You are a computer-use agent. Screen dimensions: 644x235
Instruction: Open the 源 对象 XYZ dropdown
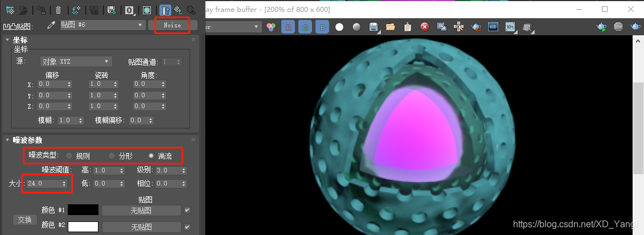(x=76, y=62)
